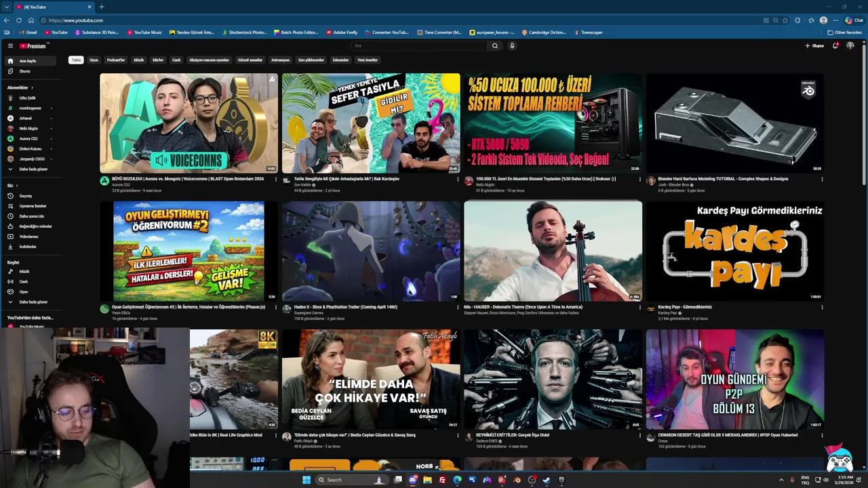Click the YouTube Premium logo

(x=33, y=46)
